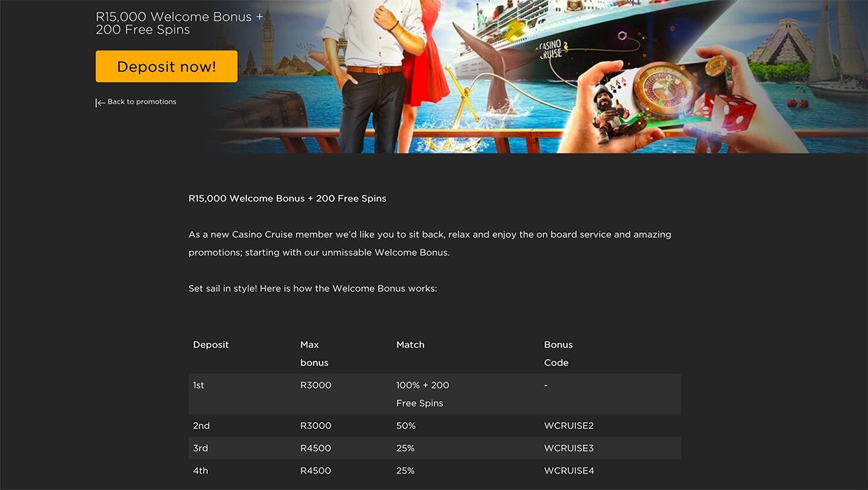Click the 25% match in WCRUISE4 row
This screenshot has width=868, height=490.
point(405,471)
